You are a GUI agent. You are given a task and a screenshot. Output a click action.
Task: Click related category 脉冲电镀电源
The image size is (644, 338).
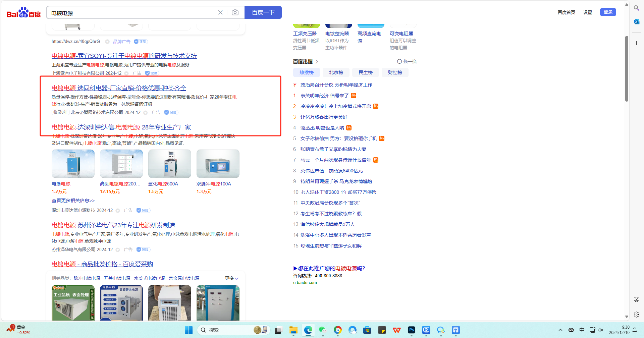coord(87,278)
